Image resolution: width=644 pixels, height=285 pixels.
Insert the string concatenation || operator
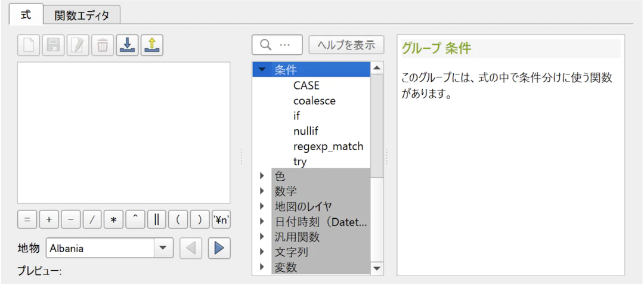[x=156, y=219]
